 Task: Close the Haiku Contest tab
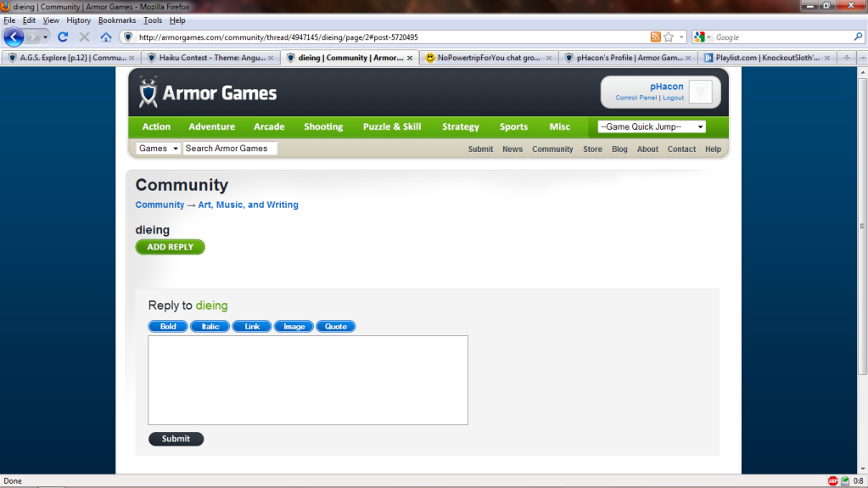click(271, 58)
